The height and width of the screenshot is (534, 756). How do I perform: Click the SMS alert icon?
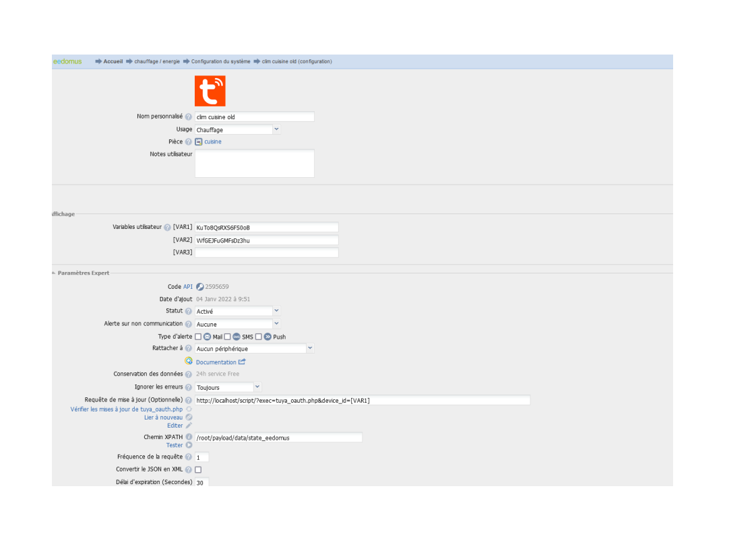(x=237, y=337)
